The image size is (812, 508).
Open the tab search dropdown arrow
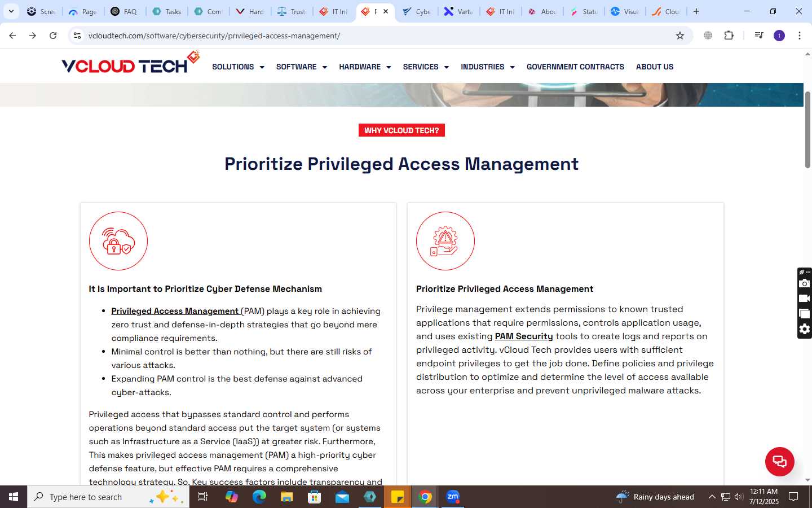point(11,11)
